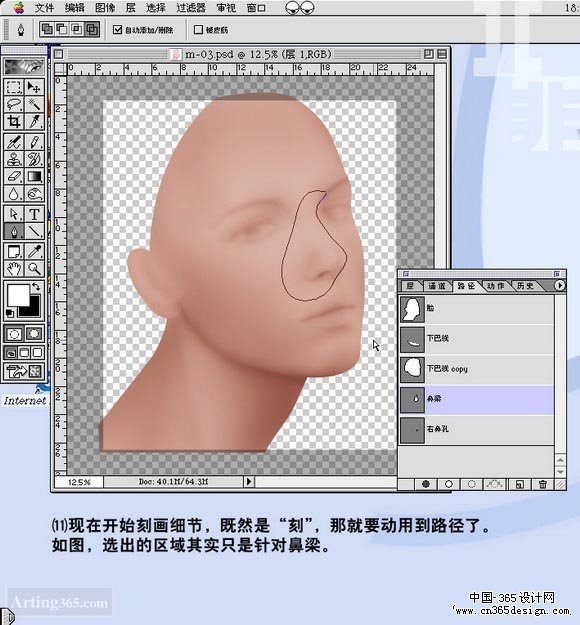
Task: Click trash icon in Paths panel
Action: [543, 484]
